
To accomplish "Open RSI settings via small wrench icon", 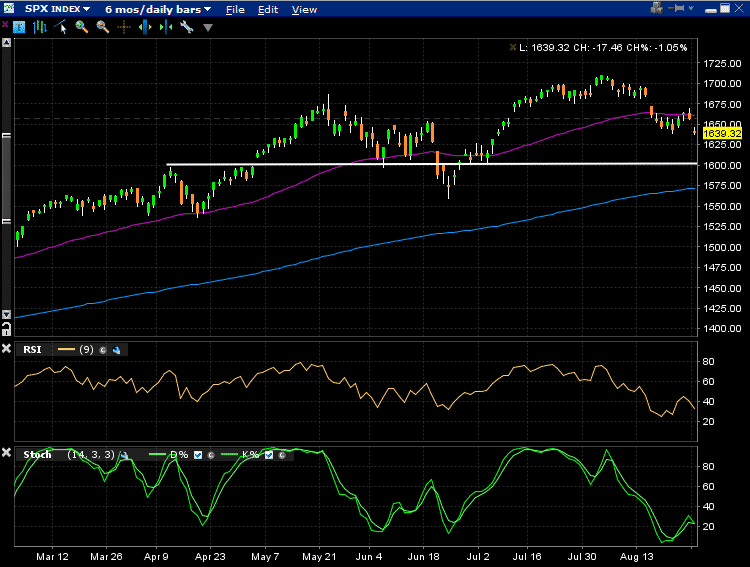I will tap(116, 350).
